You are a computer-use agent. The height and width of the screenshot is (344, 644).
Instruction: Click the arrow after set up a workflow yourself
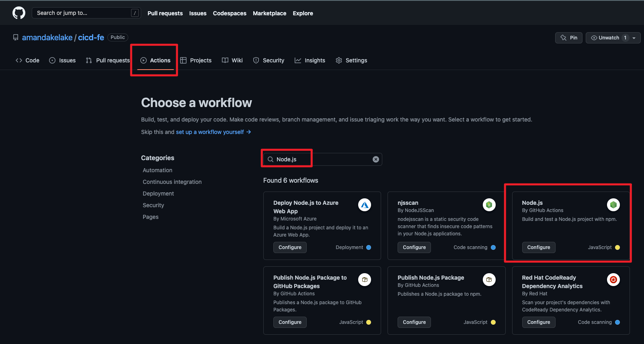tap(249, 132)
